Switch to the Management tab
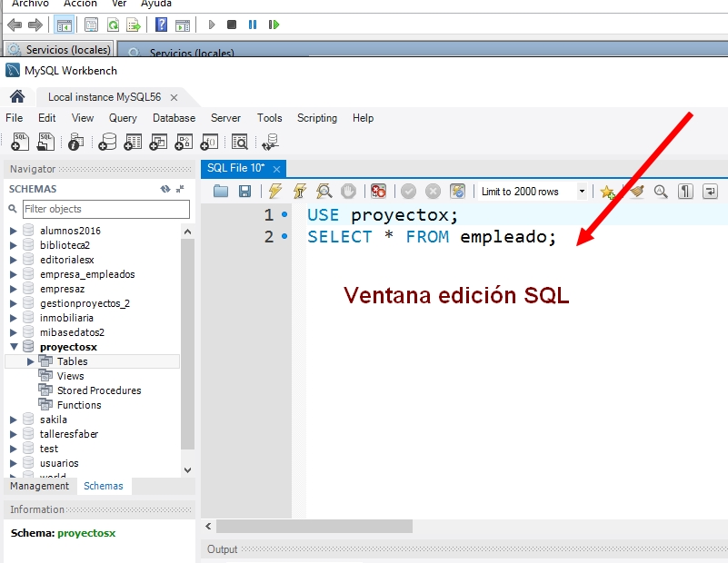Screen dimensions: 728x563 (39, 486)
